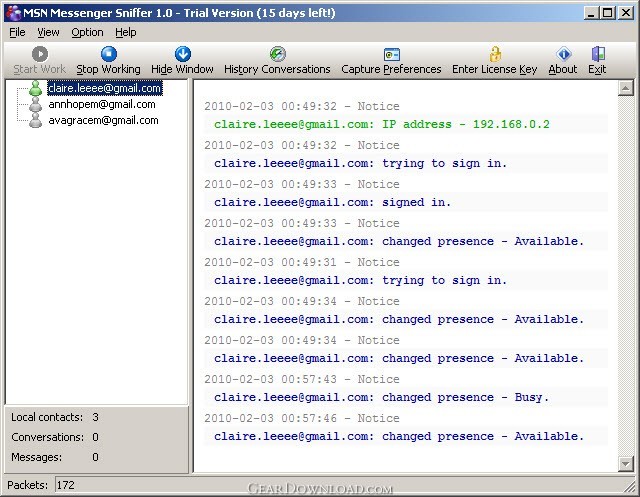Image resolution: width=640 pixels, height=497 pixels.
Task: Click the log scrollbar up arrow
Action: point(625,88)
